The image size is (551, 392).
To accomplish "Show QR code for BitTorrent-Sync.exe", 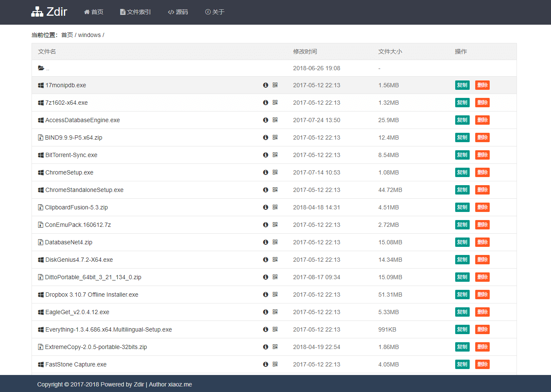I will (275, 155).
